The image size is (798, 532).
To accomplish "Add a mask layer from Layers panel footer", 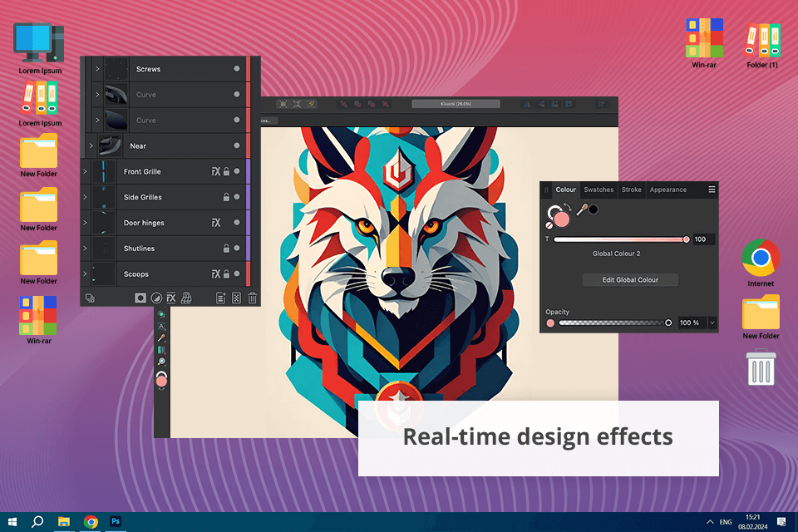I will click(140, 298).
